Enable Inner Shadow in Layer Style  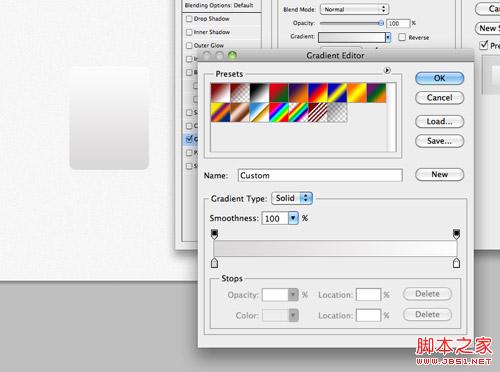[x=189, y=32]
